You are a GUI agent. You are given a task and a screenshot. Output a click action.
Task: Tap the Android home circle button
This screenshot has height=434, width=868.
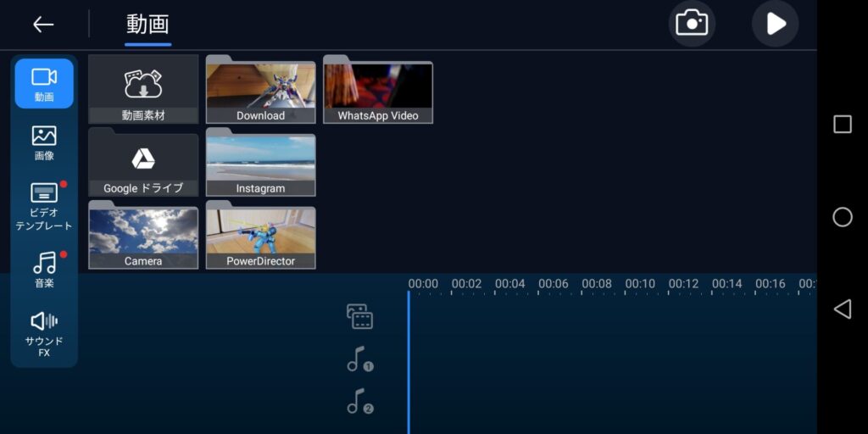[843, 217]
